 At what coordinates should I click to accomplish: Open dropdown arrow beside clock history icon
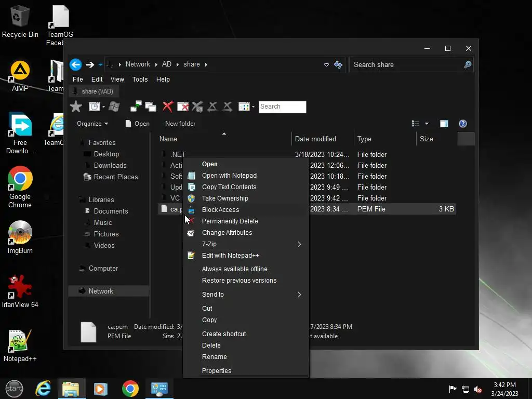pos(103,107)
